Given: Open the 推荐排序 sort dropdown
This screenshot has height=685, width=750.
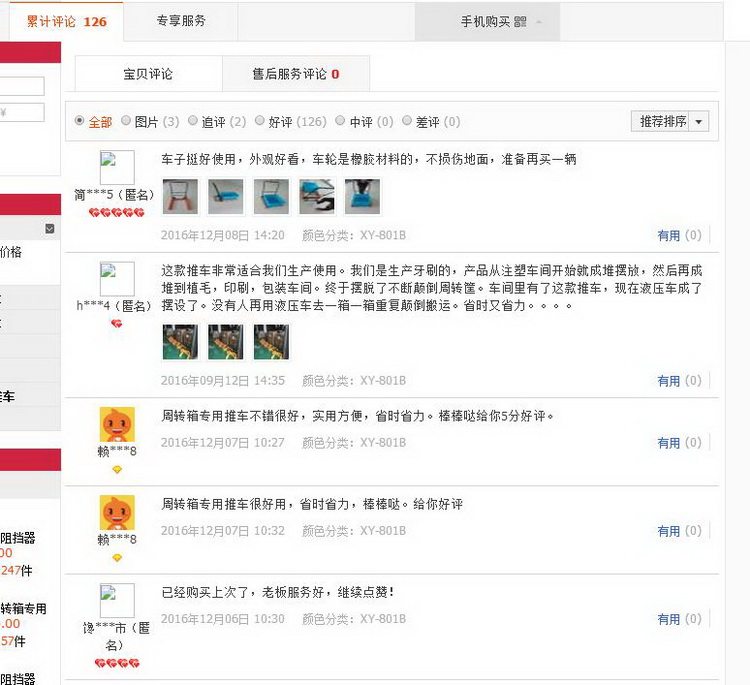Looking at the screenshot, I should tap(670, 122).
